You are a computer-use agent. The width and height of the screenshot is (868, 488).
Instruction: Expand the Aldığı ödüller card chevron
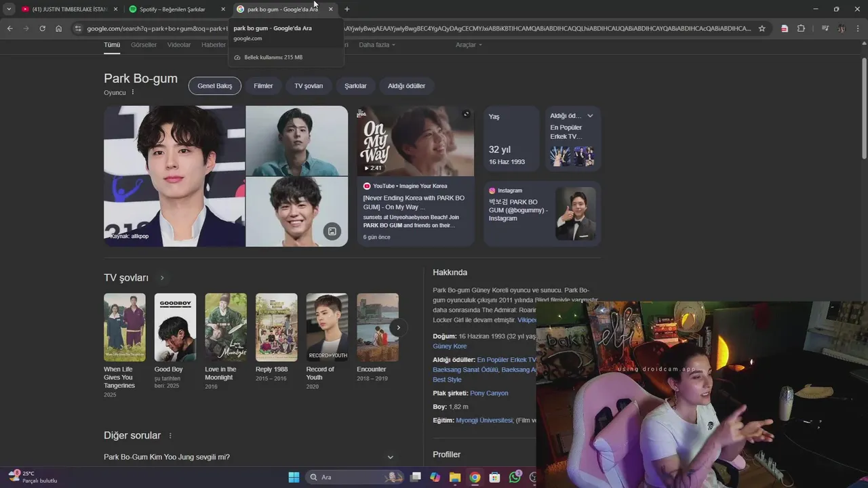[x=590, y=116]
